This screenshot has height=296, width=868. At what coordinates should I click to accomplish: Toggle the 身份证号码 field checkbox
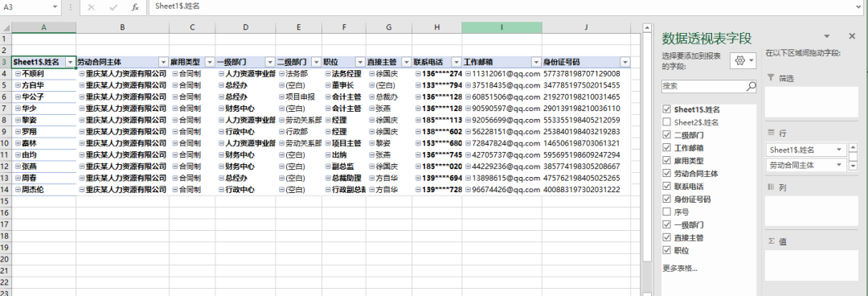point(666,199)
